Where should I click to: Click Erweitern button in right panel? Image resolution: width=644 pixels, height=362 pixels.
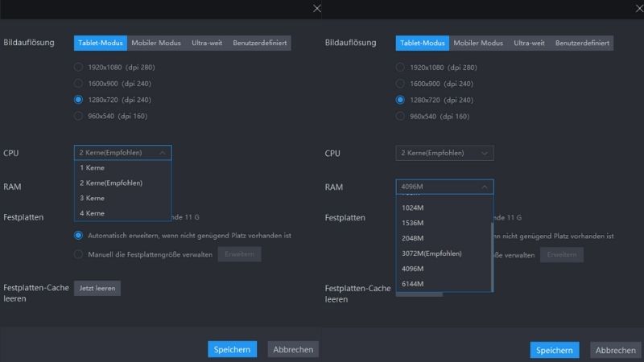coord(561,255)
